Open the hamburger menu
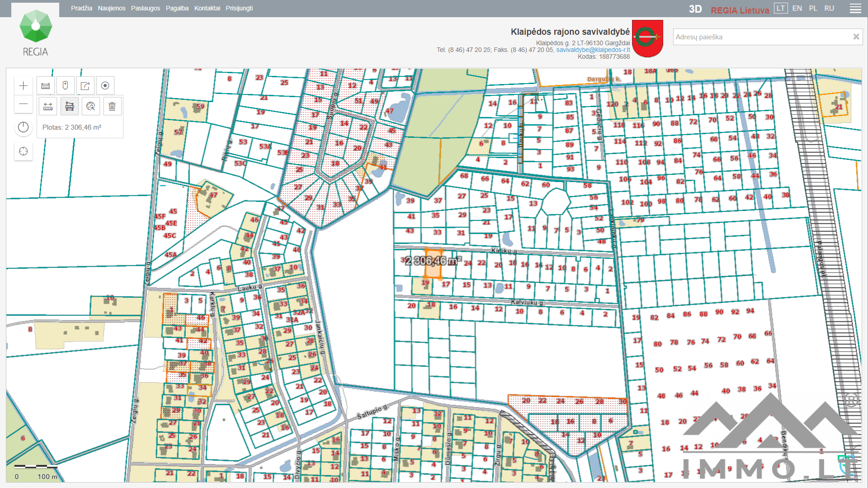The image size is (868, 488). (x=855, y=9)
